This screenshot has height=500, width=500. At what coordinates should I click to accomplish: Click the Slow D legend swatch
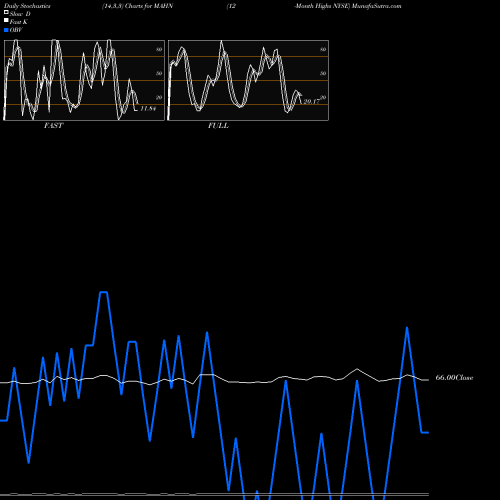point(6,12)
